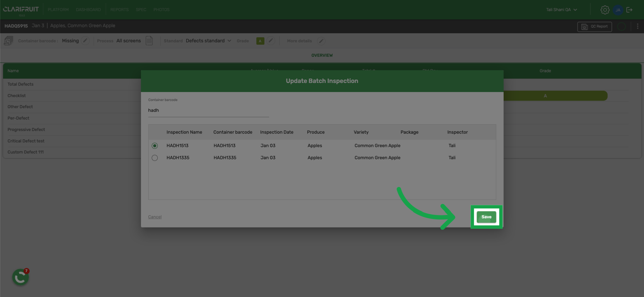Open the Platform menu
This screenshot has width=644, height=297.
coord(58,10)
